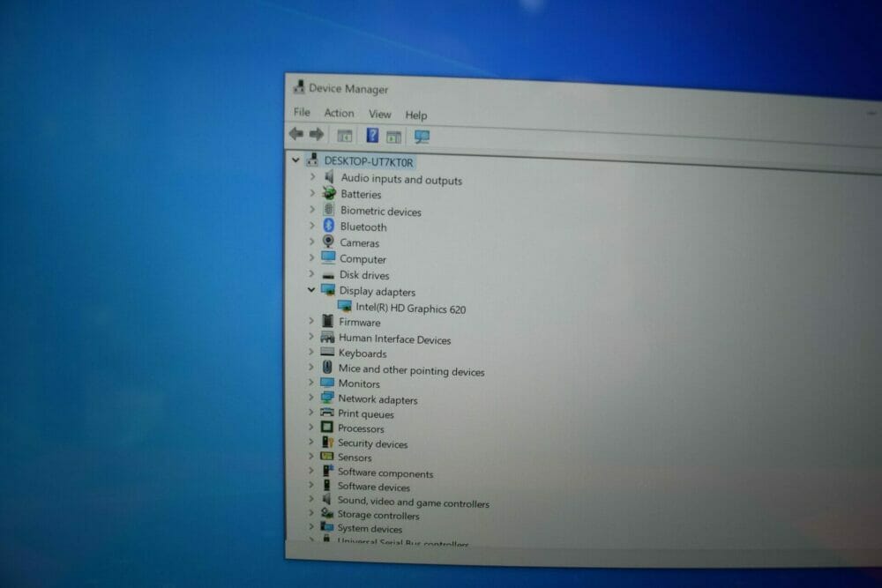Viewport: 882px width, 588px height.
Task: Expand the Batteries category arrow
Action: 313,193
